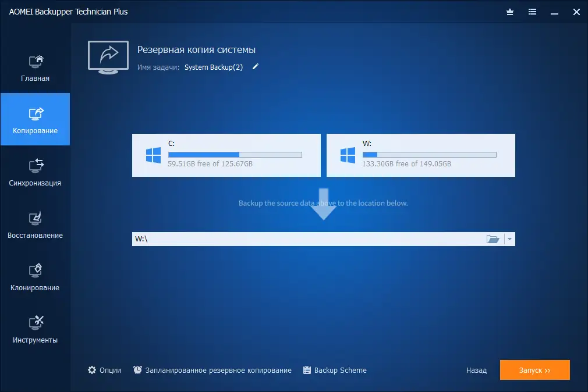Click Назад to go back
The image size is (588, 392).
point(476,370)
